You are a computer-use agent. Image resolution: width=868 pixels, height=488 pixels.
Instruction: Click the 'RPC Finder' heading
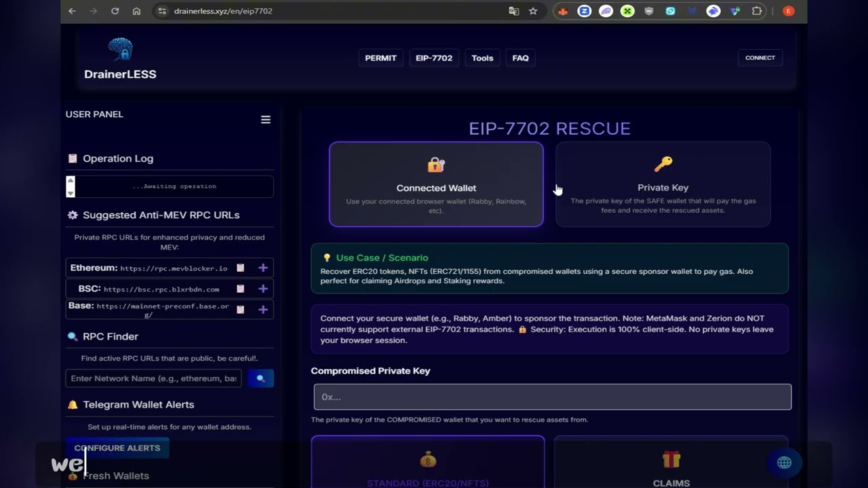click(111, 337)
